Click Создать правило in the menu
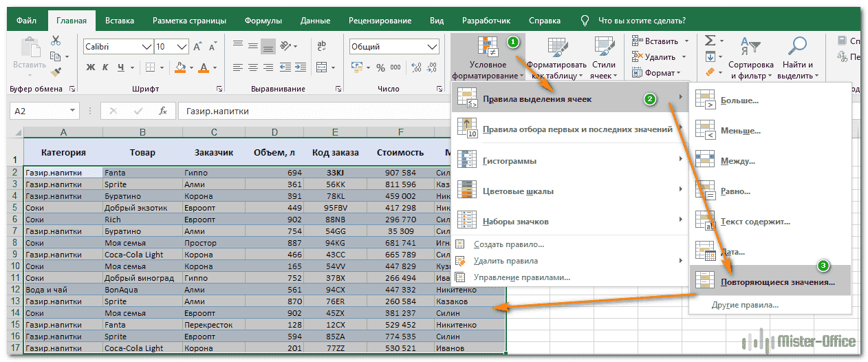 click(509, 244)
